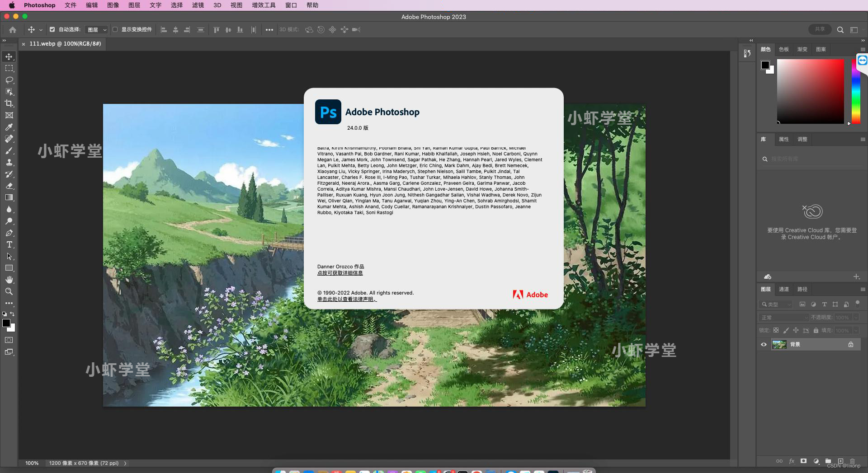Toggle layer filtering switch in Layers panel
The image size is (868, 473).
pos(857,304)
